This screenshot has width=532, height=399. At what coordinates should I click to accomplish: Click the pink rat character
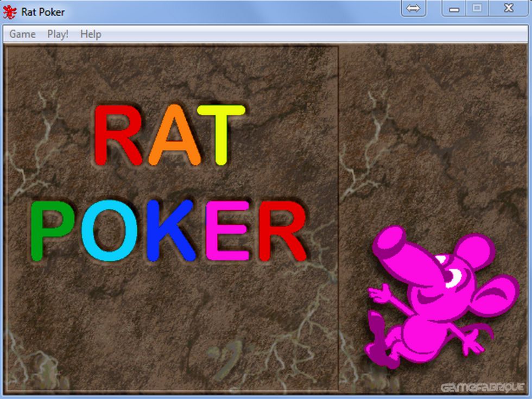441,298
